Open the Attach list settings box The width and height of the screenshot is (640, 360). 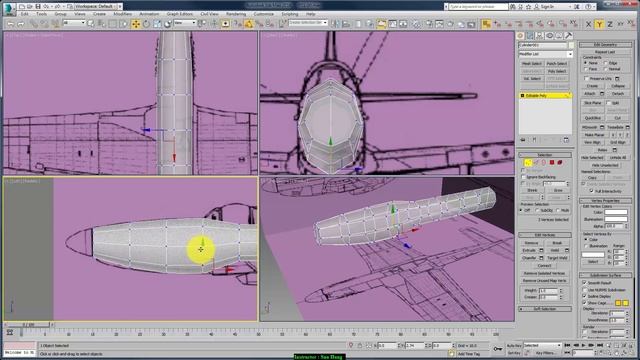(602, 94)
